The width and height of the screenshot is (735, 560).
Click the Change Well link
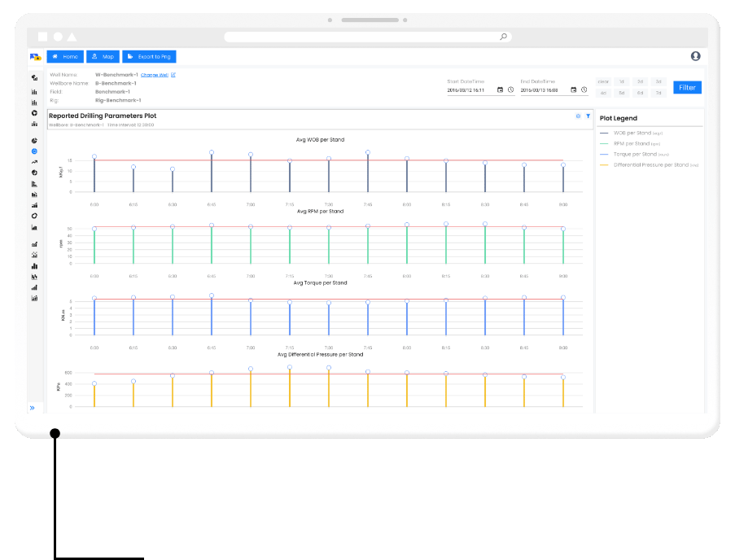[x=154, y=75]
